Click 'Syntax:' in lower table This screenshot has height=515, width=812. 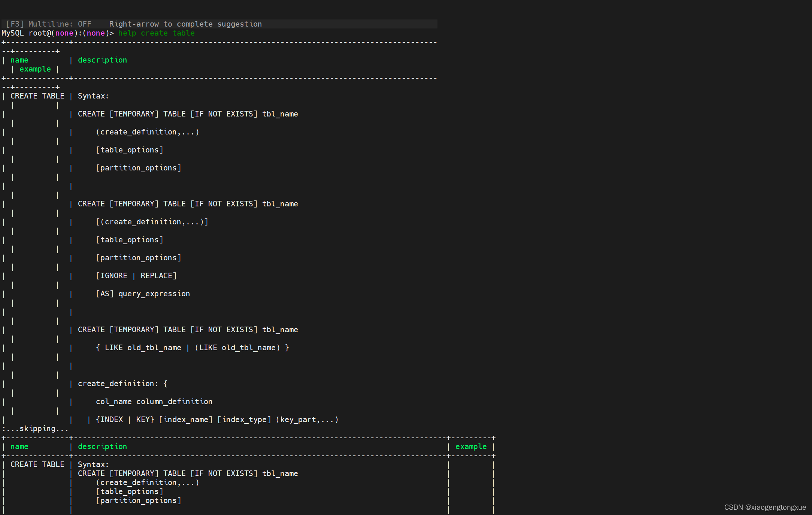coord(93,464)
